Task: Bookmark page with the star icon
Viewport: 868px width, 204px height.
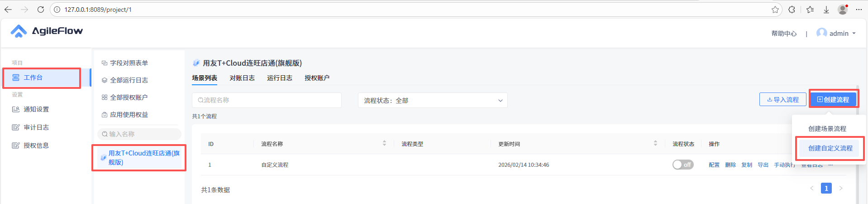Action: [x=775, y=10]
